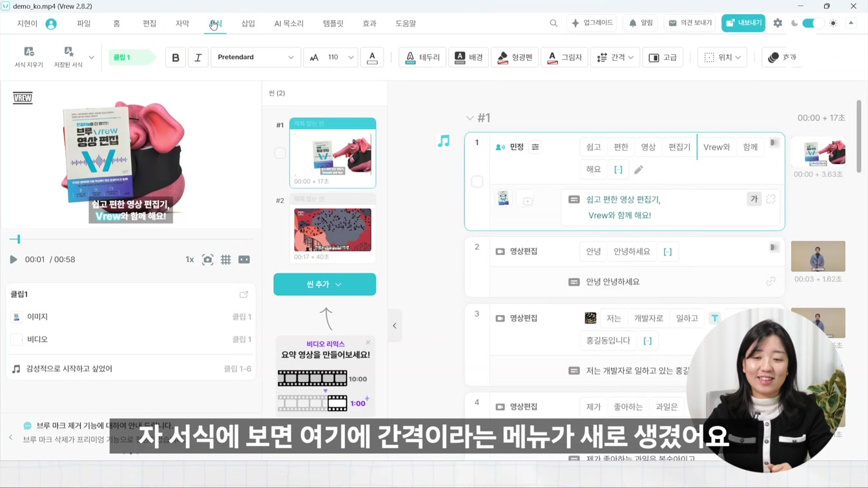
Task: Click the 1x playback speed control
Action: (190, 259)
